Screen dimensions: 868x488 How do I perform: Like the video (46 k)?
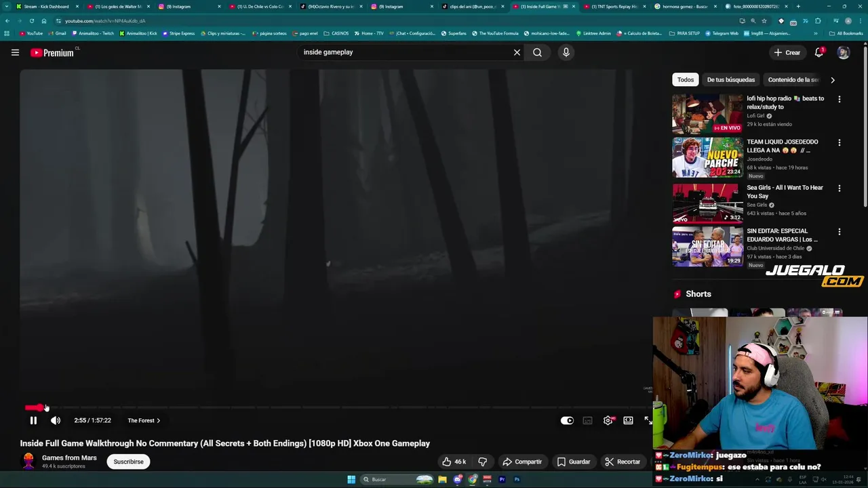tap(454, 462)
